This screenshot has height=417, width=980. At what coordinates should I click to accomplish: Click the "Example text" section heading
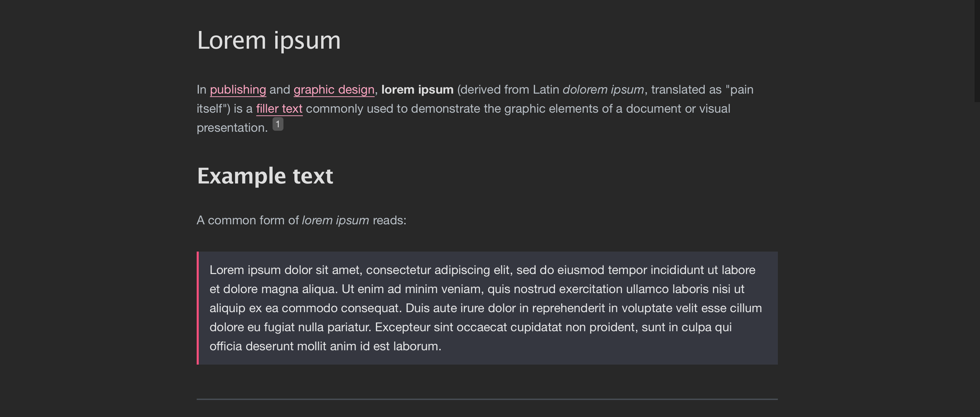pos(265,176)
